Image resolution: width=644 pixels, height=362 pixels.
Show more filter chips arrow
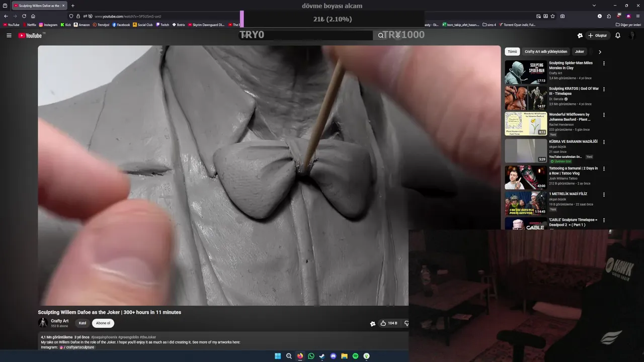600,52
